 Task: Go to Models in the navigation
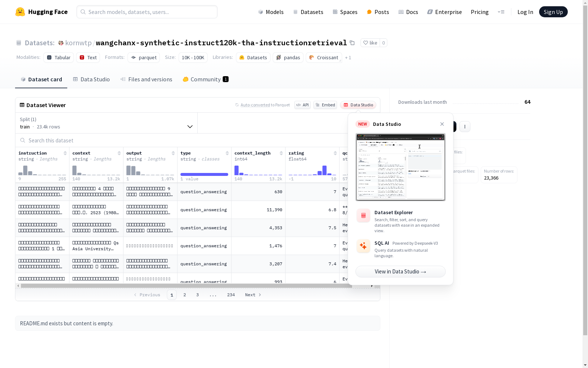(x=271, y=12)
